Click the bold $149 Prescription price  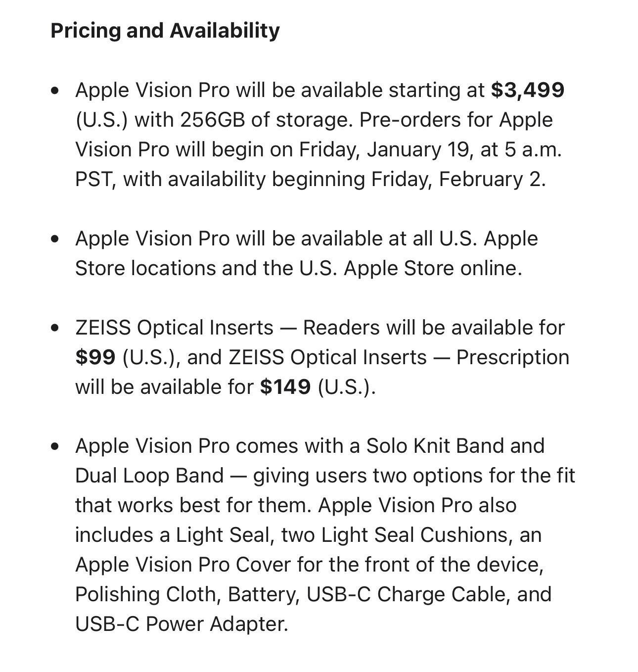click(285, 387)
